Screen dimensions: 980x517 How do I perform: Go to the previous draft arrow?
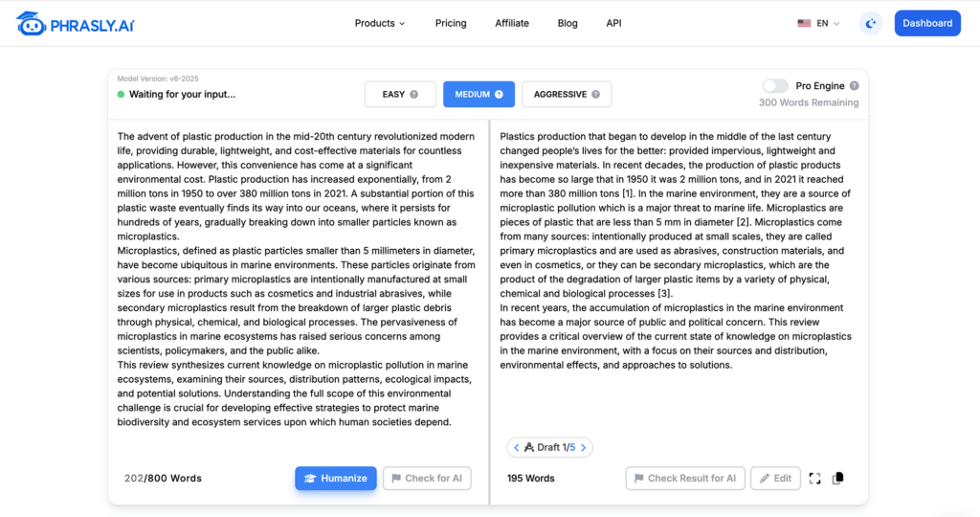click(x=516, y=448)
